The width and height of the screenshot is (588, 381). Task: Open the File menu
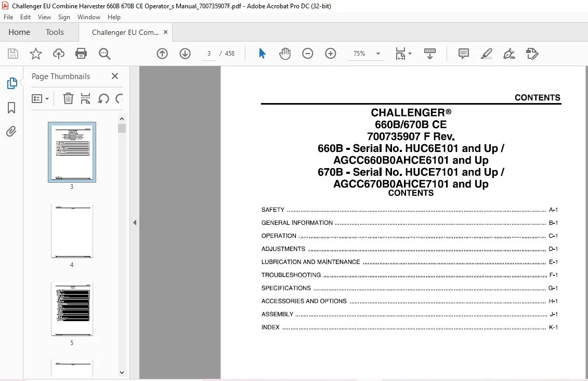(x=8, y=17)
